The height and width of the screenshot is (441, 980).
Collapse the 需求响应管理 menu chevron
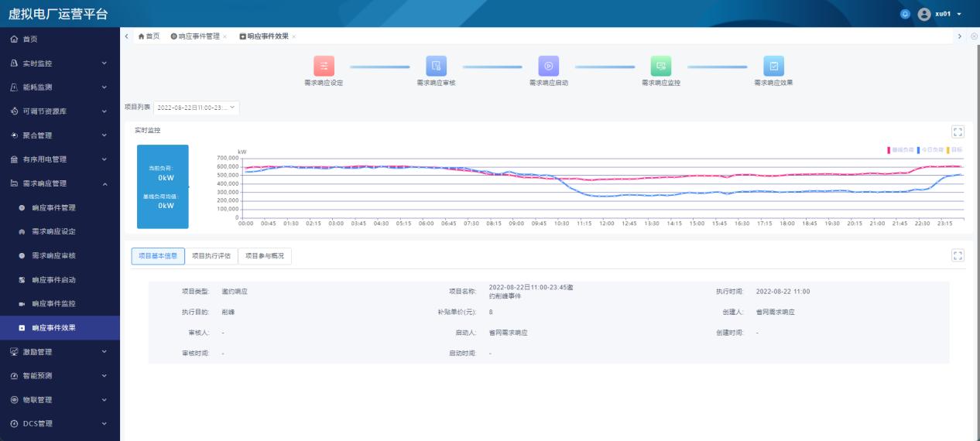point(105,183)
